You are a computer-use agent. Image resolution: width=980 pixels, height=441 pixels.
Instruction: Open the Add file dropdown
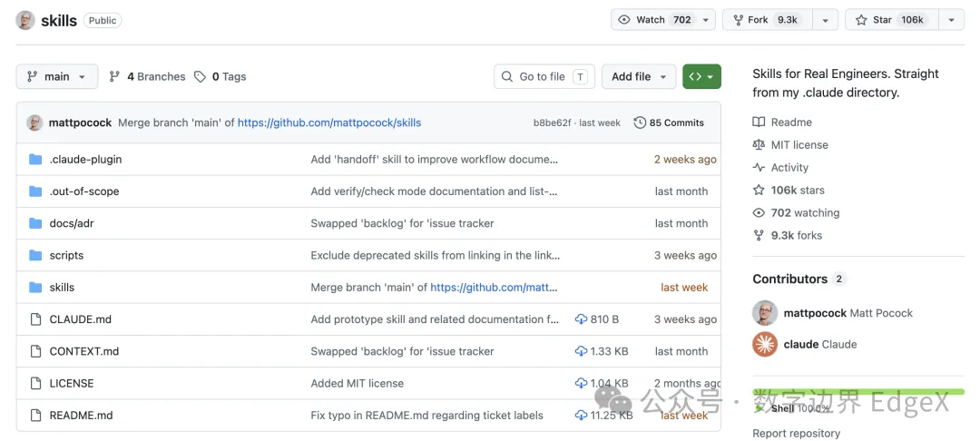[639, 76]
